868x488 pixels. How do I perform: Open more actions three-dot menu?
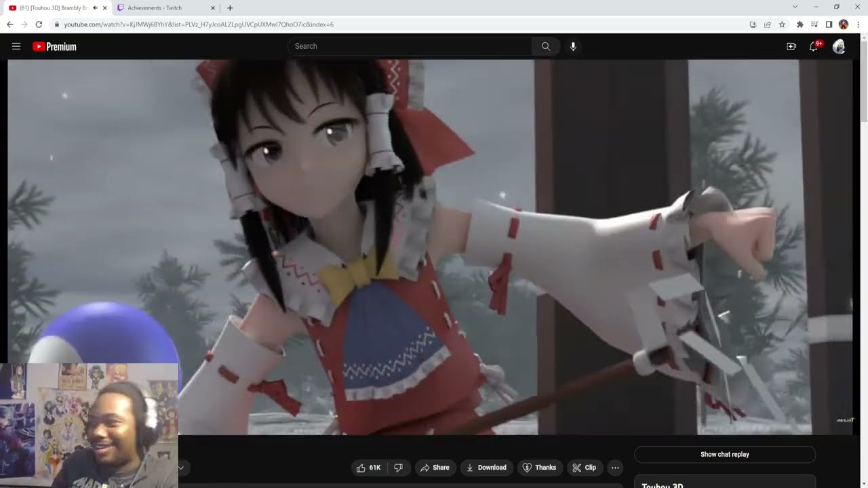pos(615,468)
